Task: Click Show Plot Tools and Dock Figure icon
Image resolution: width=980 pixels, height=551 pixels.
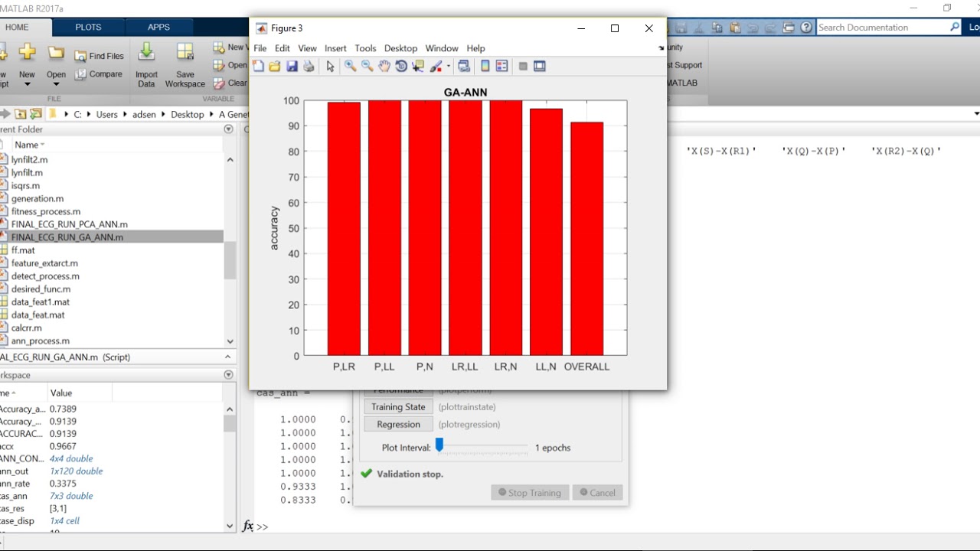Action: coord(540,67)
